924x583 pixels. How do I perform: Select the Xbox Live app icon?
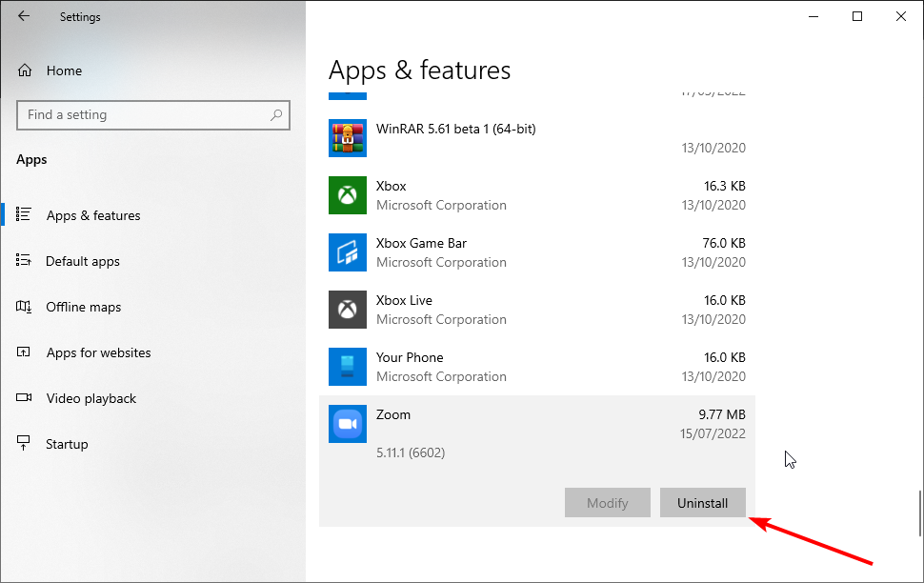click(x=348, y=310)
